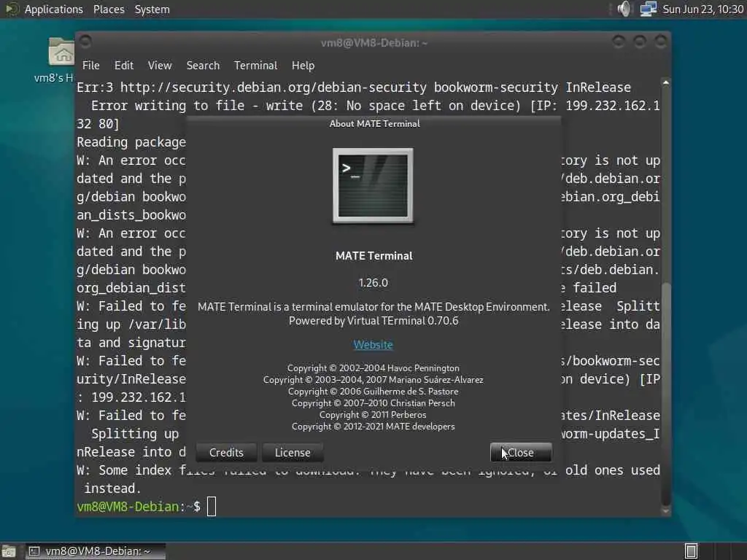747x560 pixels.
Task: Click the 'instead.' line in terminal
Action: click(112, 488)
